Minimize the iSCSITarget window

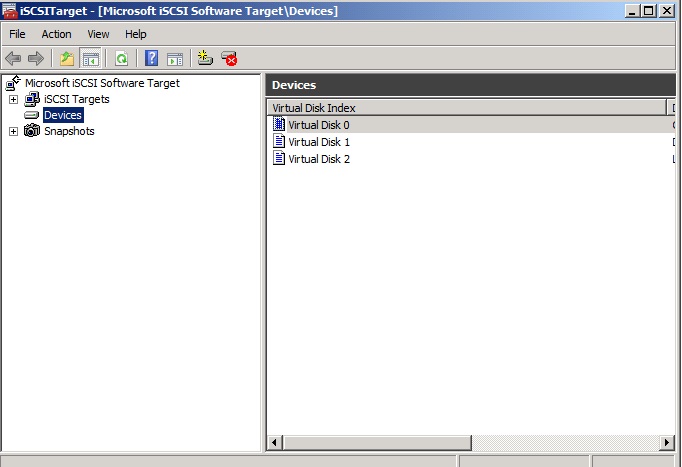[632, 10]
